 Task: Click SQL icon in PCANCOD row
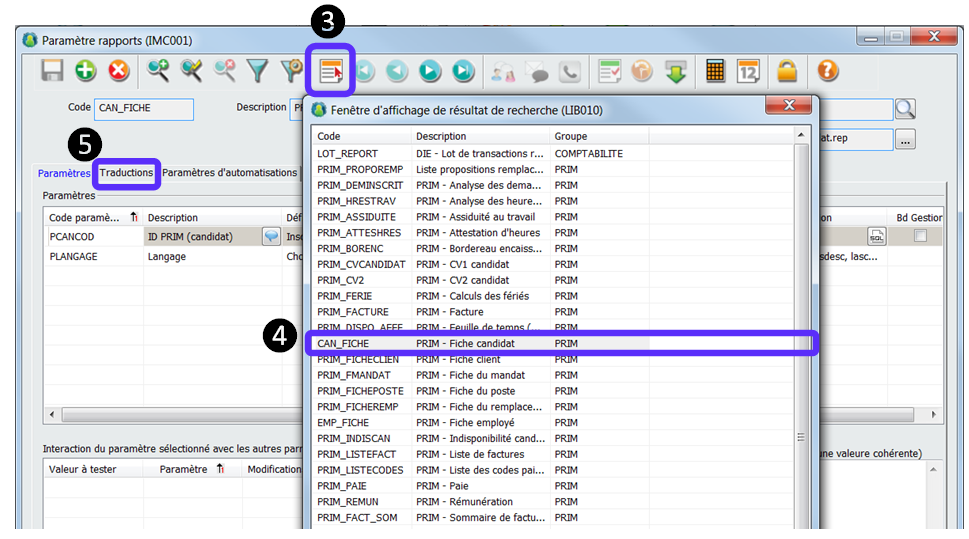(x=876, y=236)
